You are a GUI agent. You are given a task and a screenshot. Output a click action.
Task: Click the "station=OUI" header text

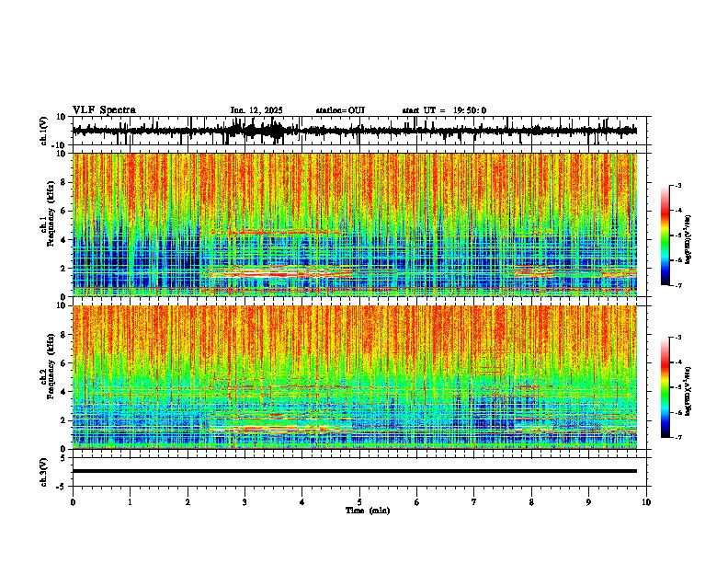point(340,110)
